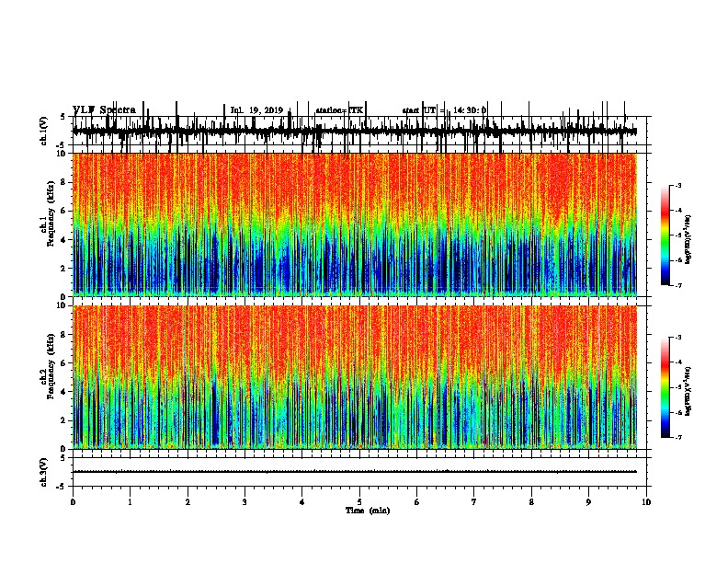Click the time axis tick label "4"

(x=302, y=502)
